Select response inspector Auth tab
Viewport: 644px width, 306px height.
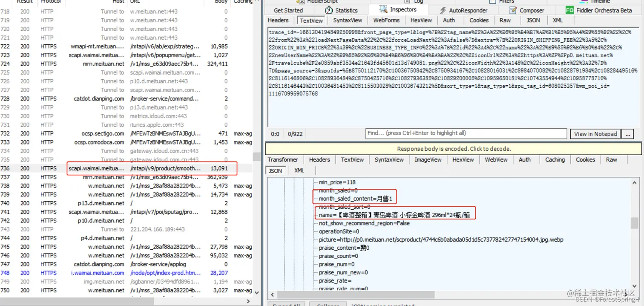[x=525, y=159]
